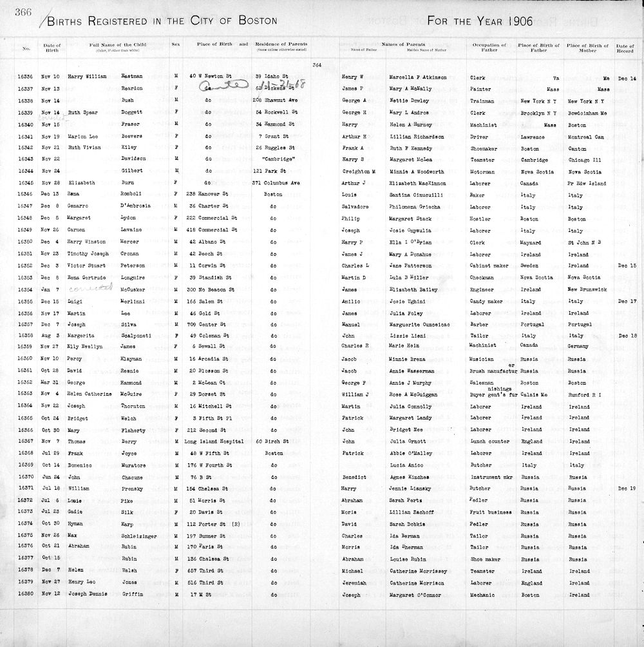The width and height of the screenshot is (644, 647).
Task: Click the surname "Lydon"
Action: click(x=128, y=218)
